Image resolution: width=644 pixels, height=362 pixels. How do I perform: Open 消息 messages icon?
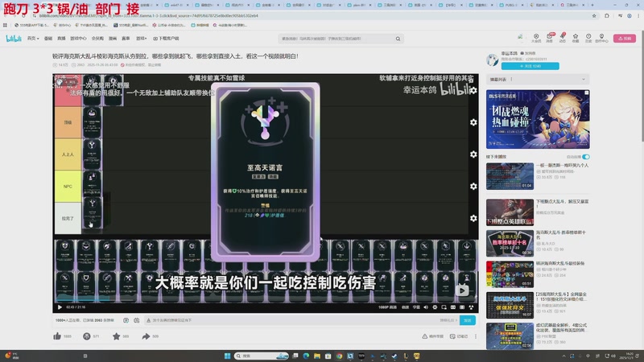[x=549, y=38]
